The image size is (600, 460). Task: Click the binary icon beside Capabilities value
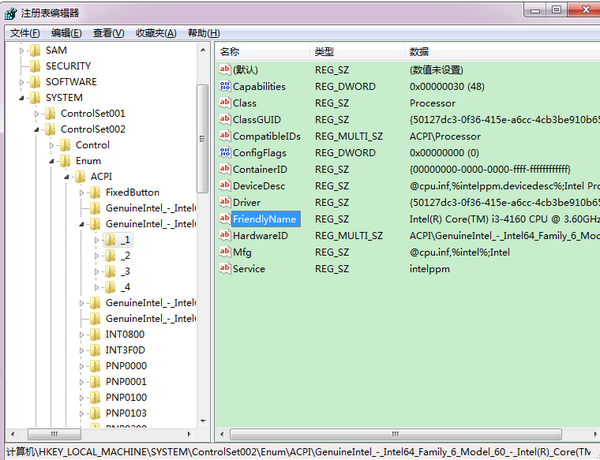[225, 86]
